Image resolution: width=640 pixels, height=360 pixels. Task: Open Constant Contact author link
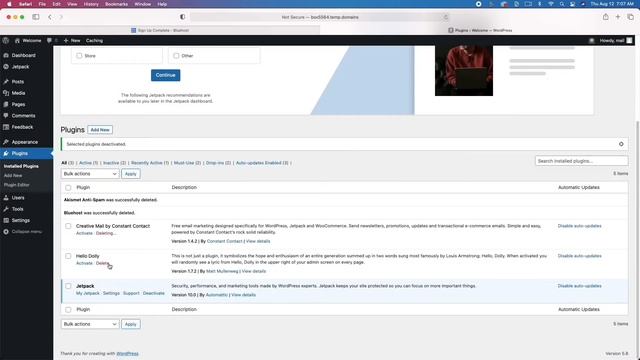click(224, 241)
